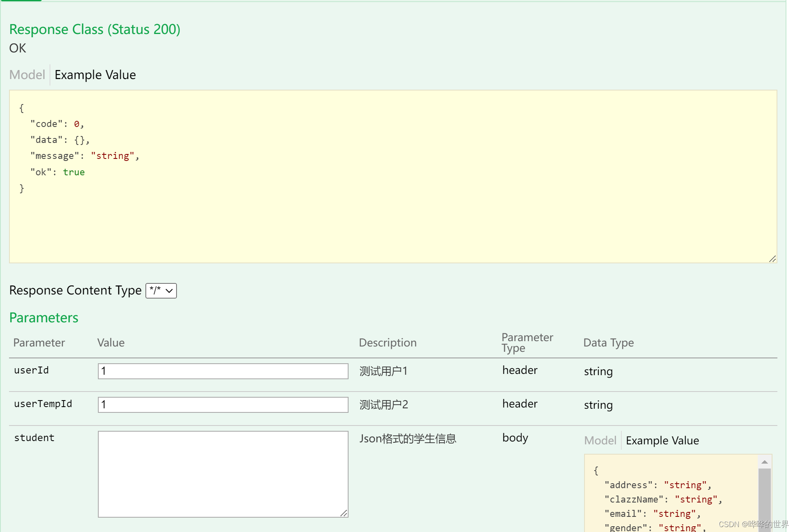Select the student parameter Example Value tab
The image size is (795, 532).
tap(662, 441)
